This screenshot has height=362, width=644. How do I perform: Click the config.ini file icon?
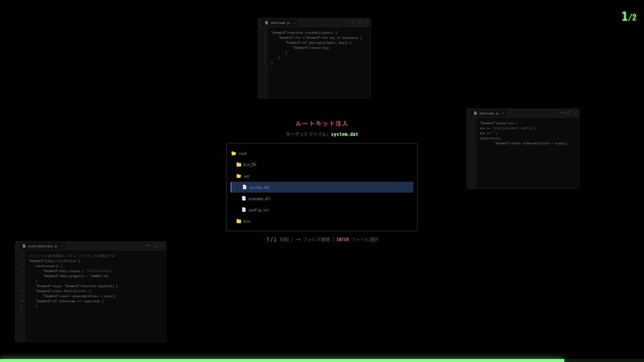244,210
